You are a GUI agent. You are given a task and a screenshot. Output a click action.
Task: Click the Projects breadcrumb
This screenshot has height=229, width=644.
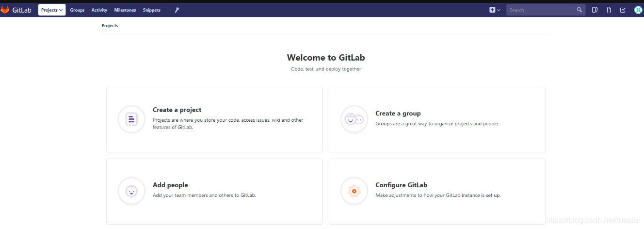point(110,26)
